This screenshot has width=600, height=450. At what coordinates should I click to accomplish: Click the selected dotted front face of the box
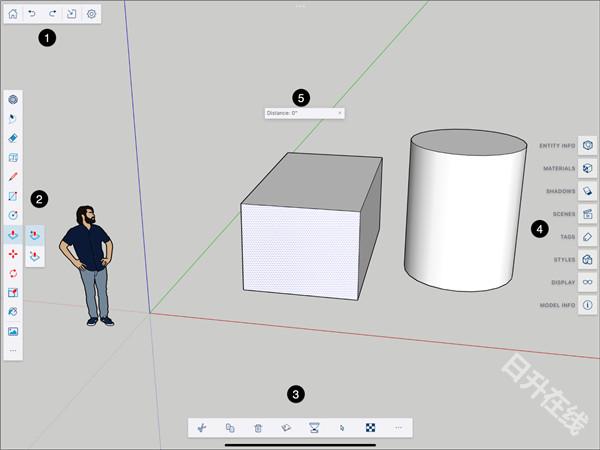pyautogui.click(x=301, y=253)
